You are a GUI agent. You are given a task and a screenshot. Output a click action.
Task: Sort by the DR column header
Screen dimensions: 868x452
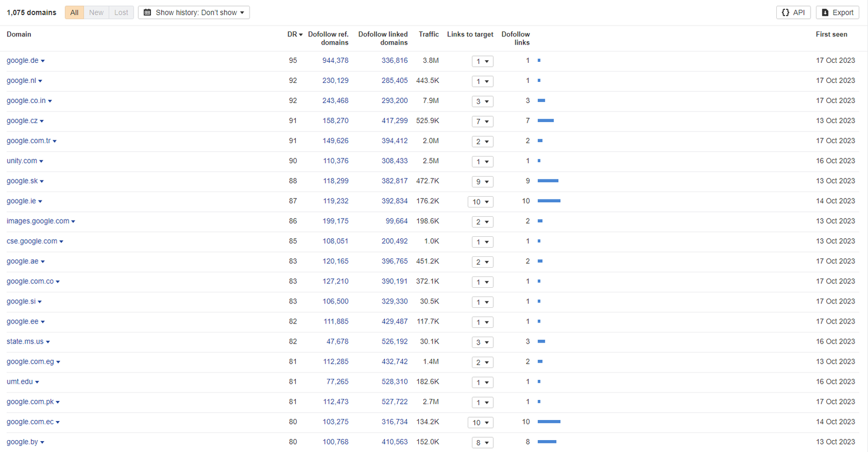pyautogui.click(x=295, y=34)
